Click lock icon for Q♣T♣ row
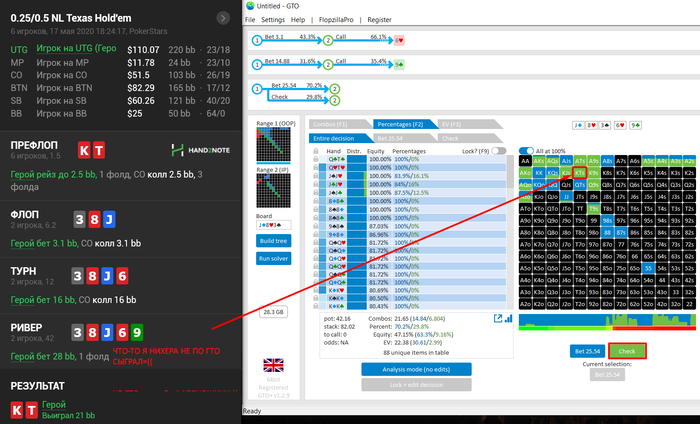The height and width of the screenshot is (424, 700). [x=316, y=159]
